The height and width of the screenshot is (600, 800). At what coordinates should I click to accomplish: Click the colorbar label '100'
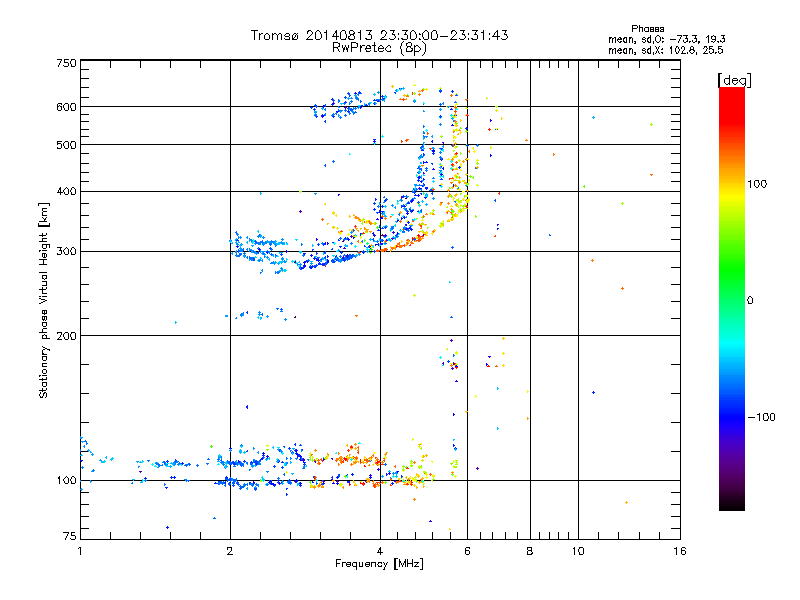[x=757, y=184]
